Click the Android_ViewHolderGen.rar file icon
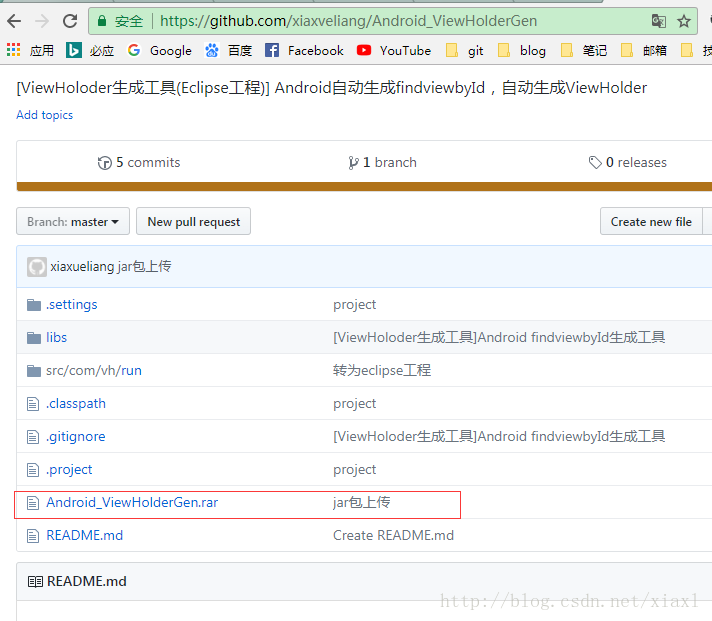 33,503
